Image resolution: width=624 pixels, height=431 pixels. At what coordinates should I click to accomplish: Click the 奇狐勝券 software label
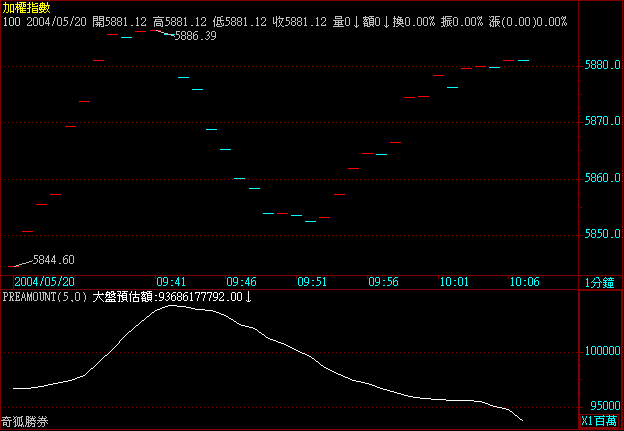pyautogui.click(x=25, y=422)
